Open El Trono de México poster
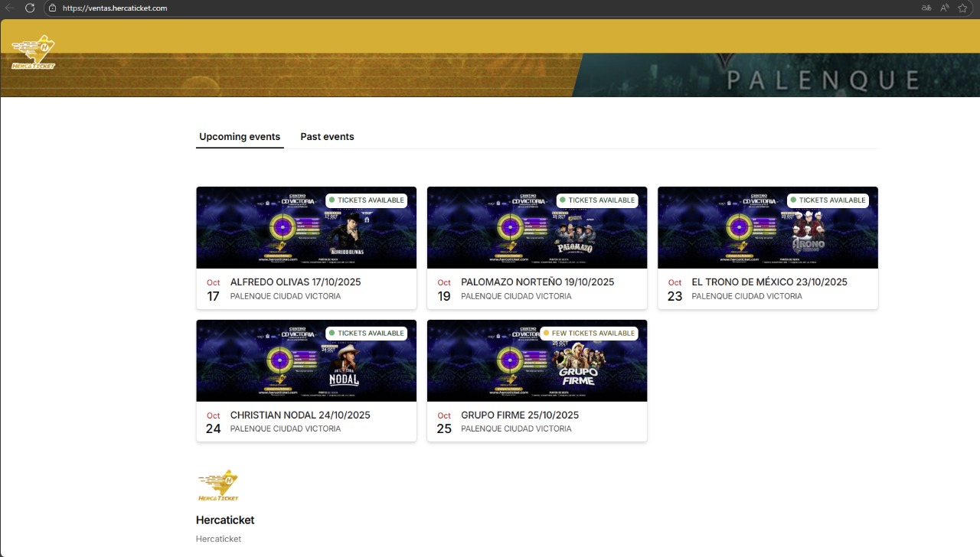The image size is (980, 557). coord(768,227)
